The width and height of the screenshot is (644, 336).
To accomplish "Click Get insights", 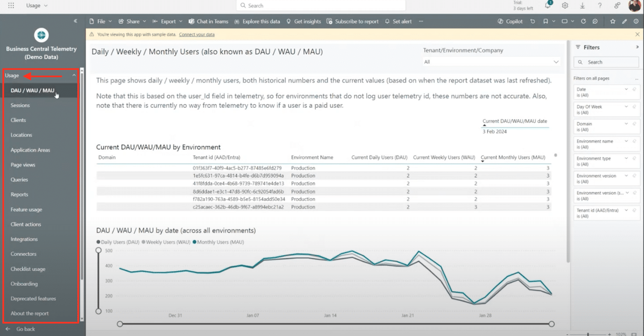I will [303, 21].
